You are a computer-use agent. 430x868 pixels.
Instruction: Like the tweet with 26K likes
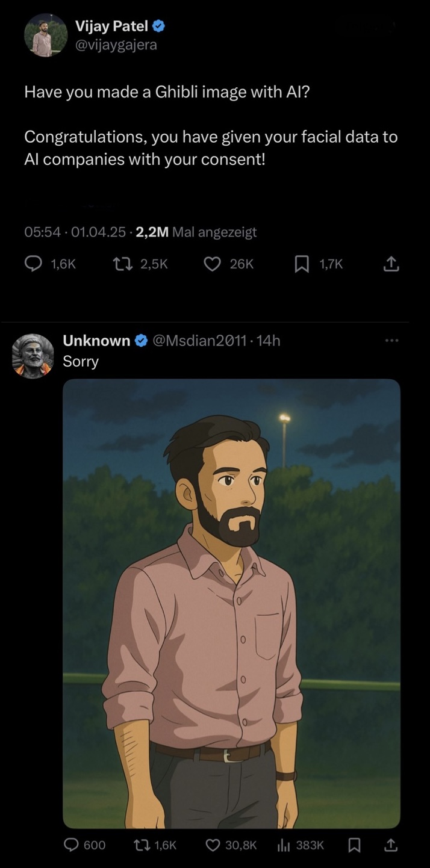[212, 264]
